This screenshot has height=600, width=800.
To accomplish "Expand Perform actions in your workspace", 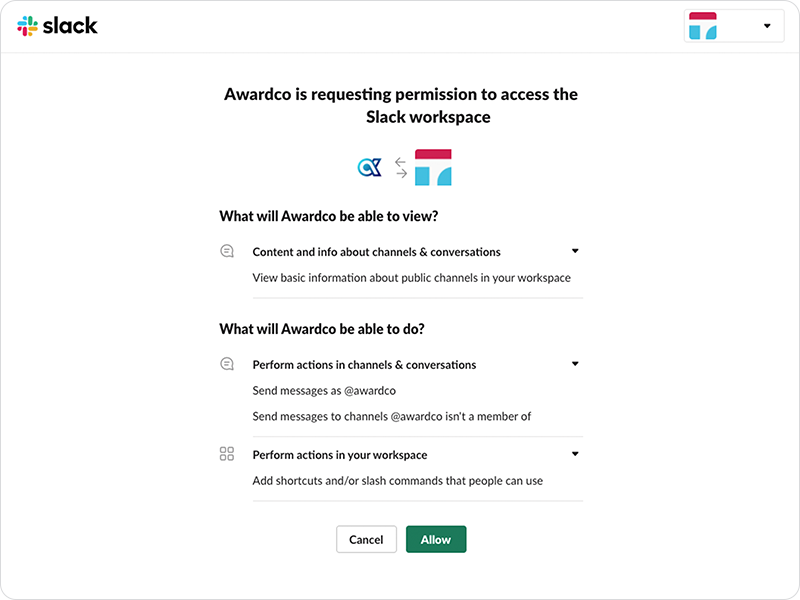I will tap(575, 453).
